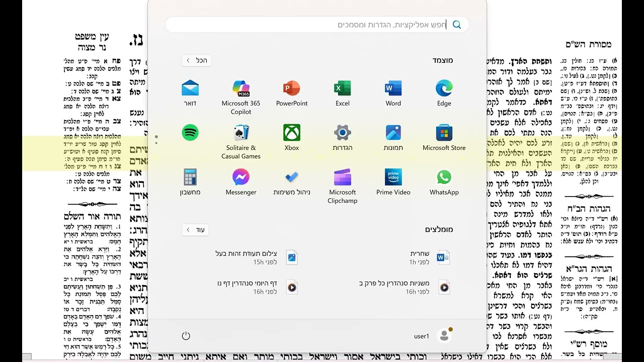Screen dimensions: 644x362
Task: Open the Photos (תמונות) app
Action: tap(393, 138)
